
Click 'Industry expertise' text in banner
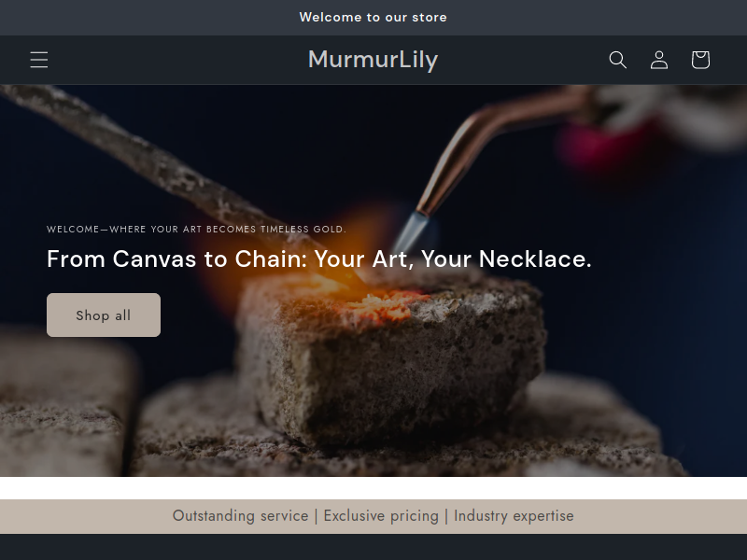coord(514,516)
